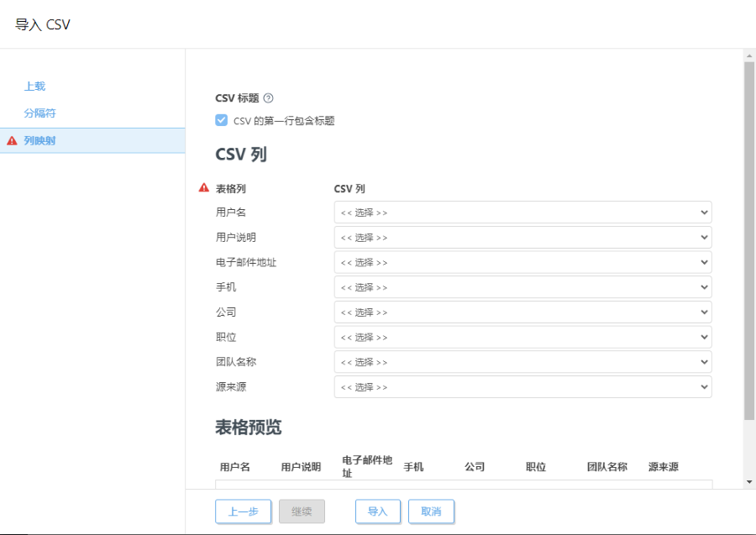Viewport: 756px width, 535px height.
Task: Click the 取消 button
Action: pos(431,511)
